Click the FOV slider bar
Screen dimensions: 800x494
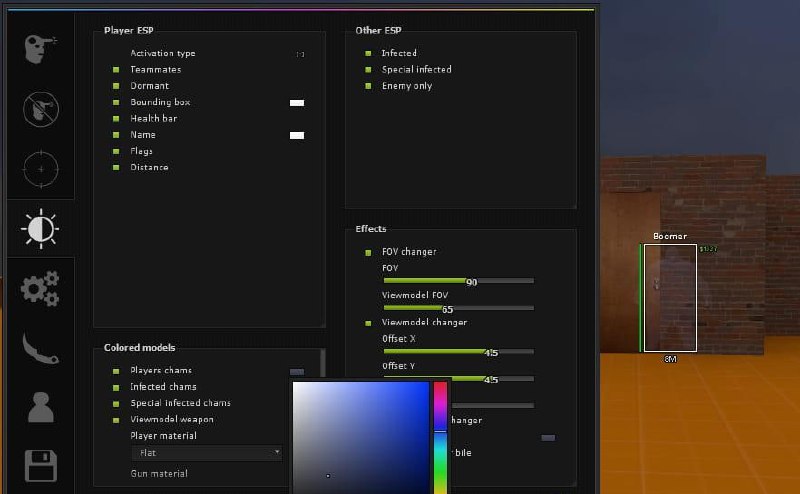point(458,281)
